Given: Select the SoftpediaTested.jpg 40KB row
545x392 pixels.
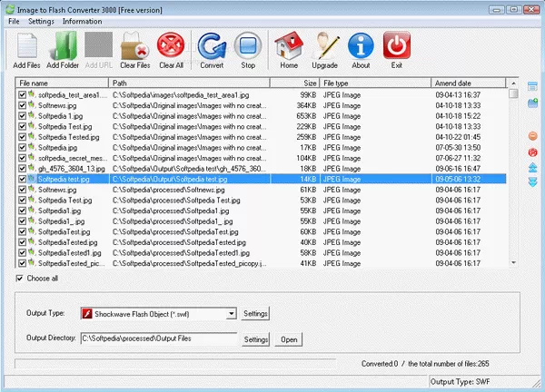Looking at the screenshot, I should pos(261,242).
